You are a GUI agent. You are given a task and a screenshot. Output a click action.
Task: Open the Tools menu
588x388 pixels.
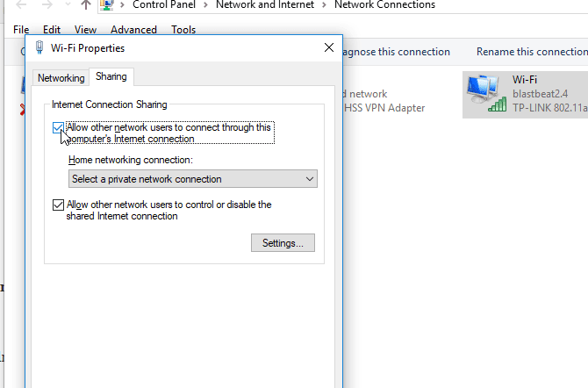(183, 30)
